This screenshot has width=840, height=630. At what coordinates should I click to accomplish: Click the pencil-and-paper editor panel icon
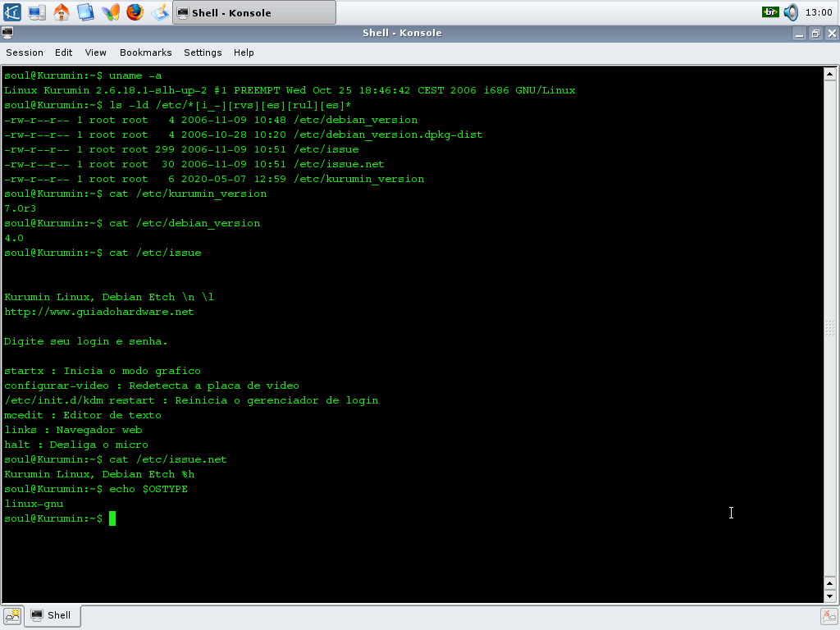(160, 11)
